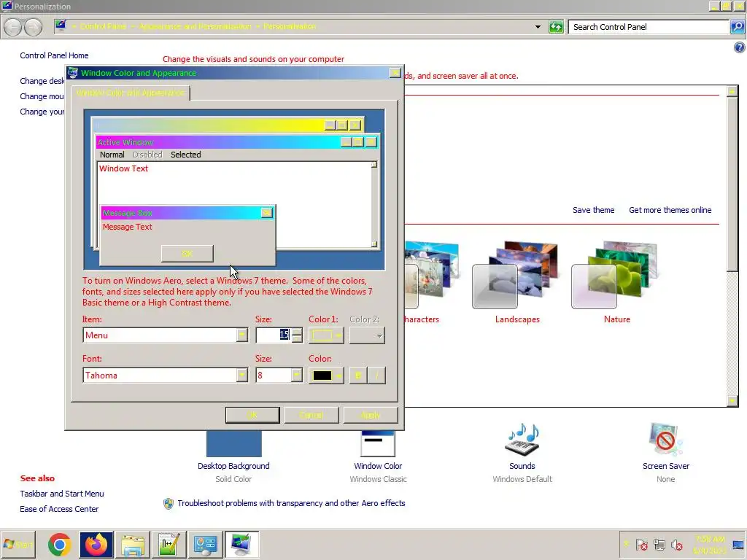Open the Screen Saver settings icon
The image size is (747, 560).
click(x=665, y=439)
